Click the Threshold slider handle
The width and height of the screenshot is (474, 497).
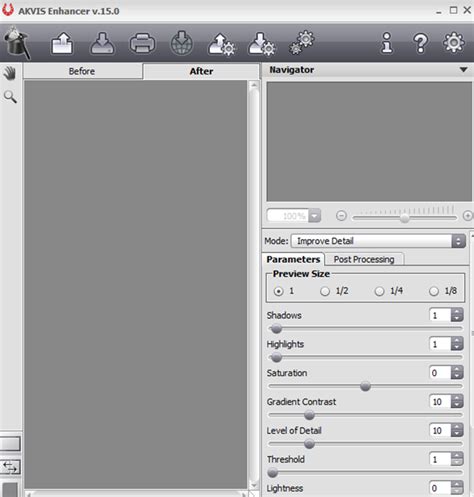coord(273,473)
